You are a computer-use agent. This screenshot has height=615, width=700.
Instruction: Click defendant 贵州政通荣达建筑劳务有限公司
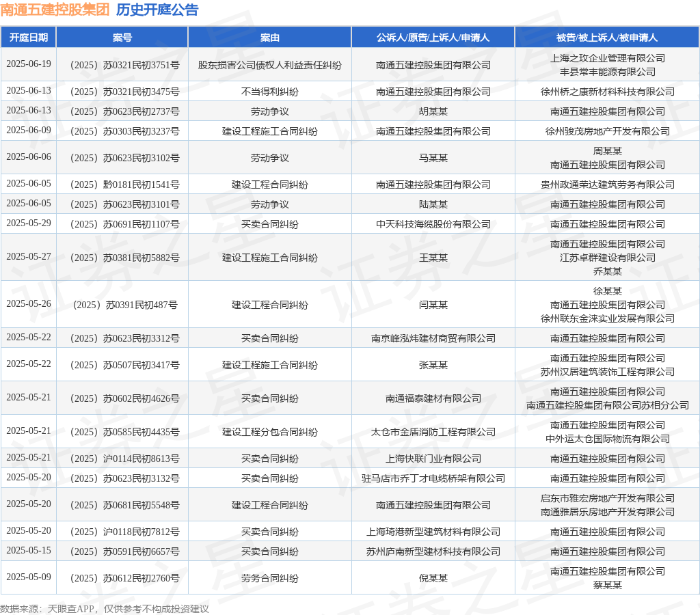[608, 184]
